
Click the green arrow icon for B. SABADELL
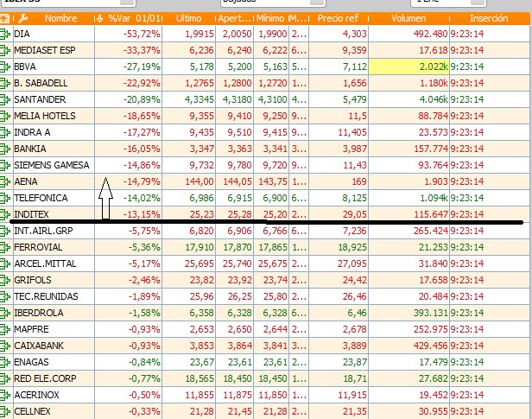click(x=5, y=83)
